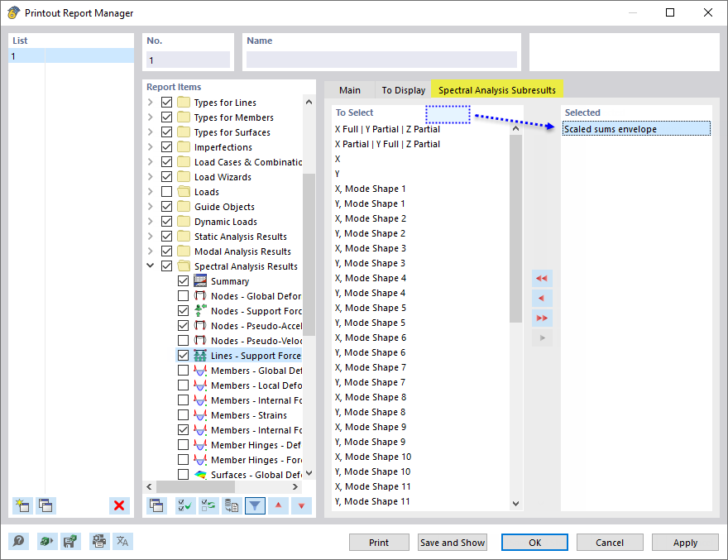Image resolution: width=728 pixels, height=560 pixels.
Task: Click the remove single left arrow
Action: coord(542,298)
